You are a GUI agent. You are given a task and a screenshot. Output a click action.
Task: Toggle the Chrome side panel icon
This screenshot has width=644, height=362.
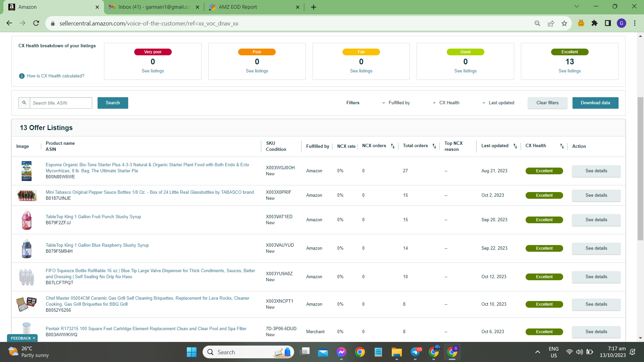coord(608,23)
